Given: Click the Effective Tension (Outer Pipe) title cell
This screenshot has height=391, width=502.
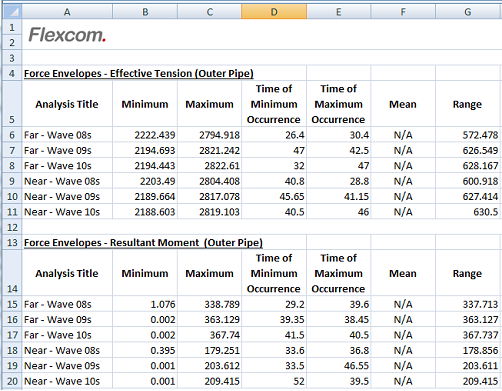Looking at the screenshot, I should point(139,73).
